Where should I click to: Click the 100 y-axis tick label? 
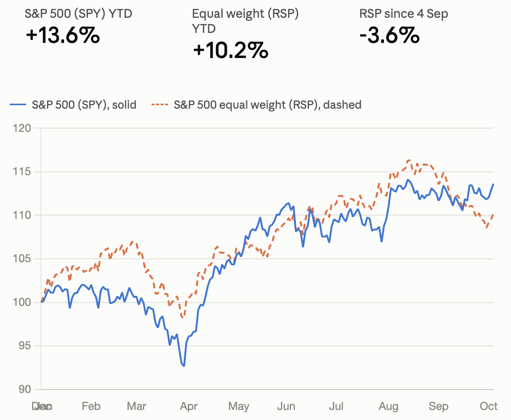tap(22, 302)
